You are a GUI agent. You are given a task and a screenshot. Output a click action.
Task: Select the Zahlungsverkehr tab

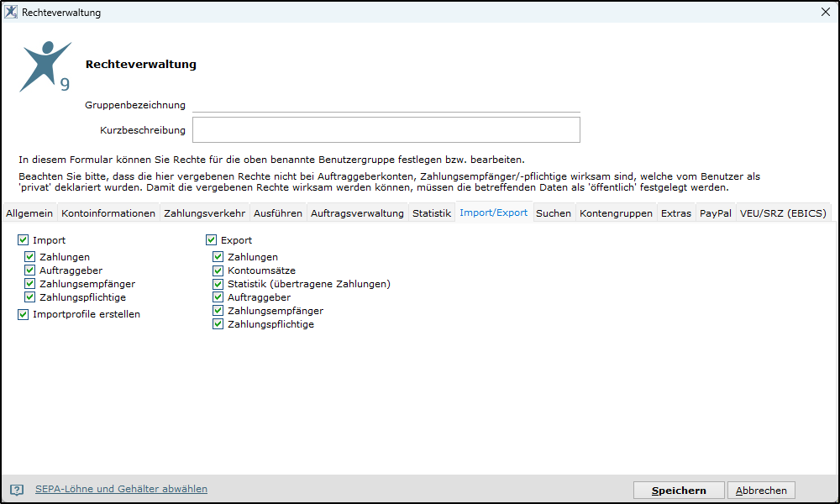(205, 213)
